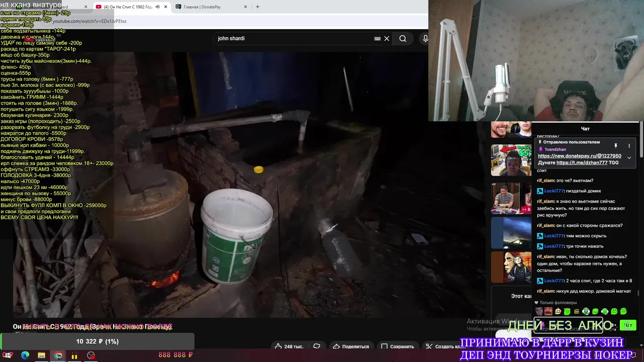The width and height of the screenshot is (644, 362).
Task: Click the webcam overlay showing sleeping streamer
Action: pos(536,60)
